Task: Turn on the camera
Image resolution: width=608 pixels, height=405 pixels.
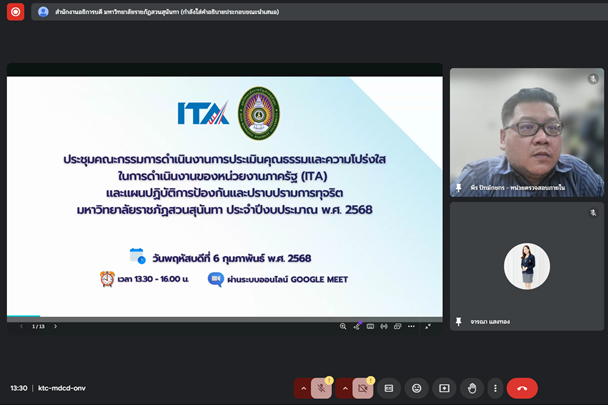Action: [363, 388]
